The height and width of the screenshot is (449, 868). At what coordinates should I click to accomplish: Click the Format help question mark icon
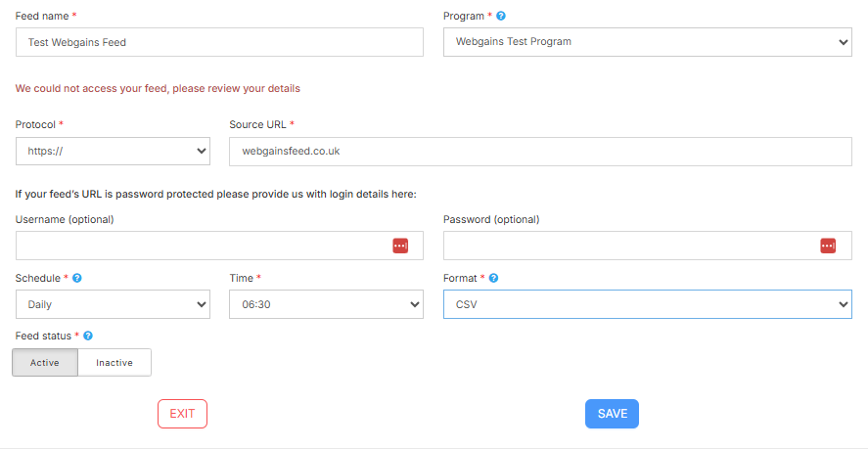493,278
